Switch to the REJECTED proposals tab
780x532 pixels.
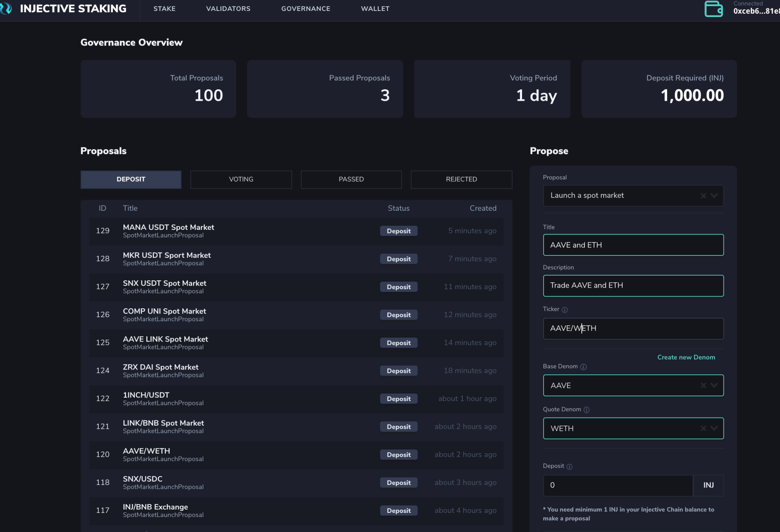point(461,179)
